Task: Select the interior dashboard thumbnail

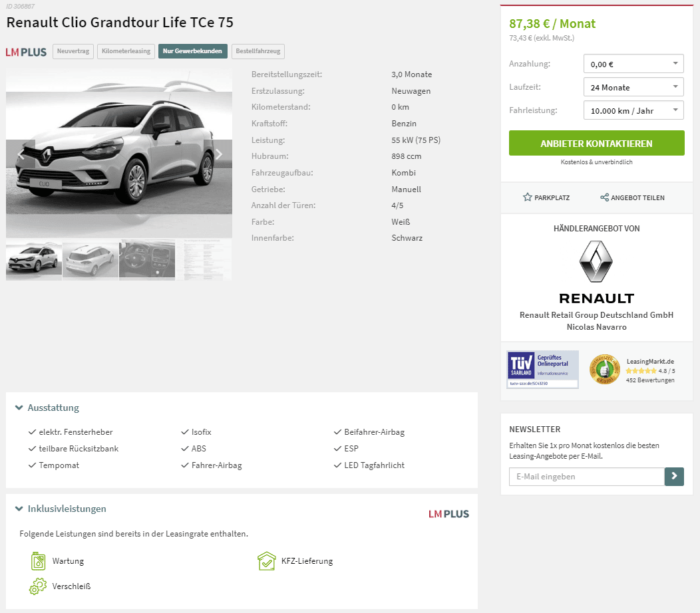Action: 147,261
